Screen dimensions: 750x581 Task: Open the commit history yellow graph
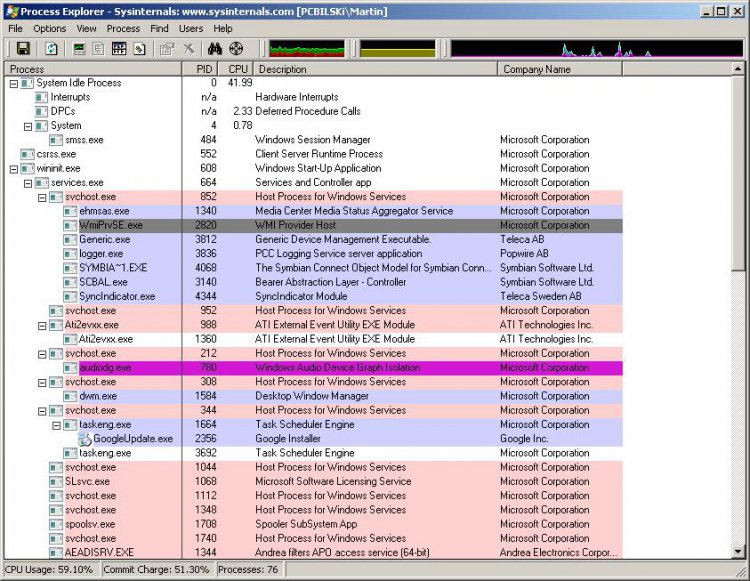coord(397,49)
